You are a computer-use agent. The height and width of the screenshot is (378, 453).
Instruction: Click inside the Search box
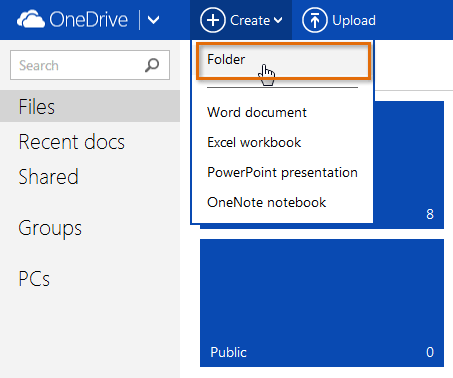90,65
